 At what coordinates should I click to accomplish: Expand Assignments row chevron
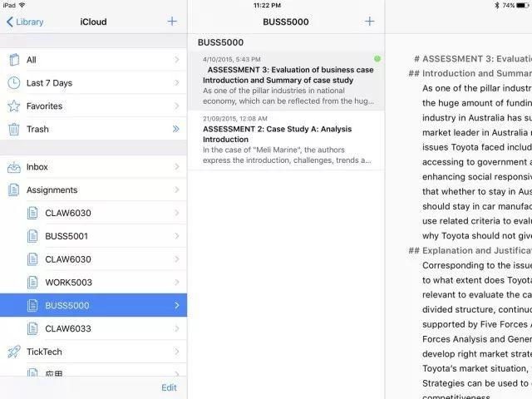click(177, 190)
